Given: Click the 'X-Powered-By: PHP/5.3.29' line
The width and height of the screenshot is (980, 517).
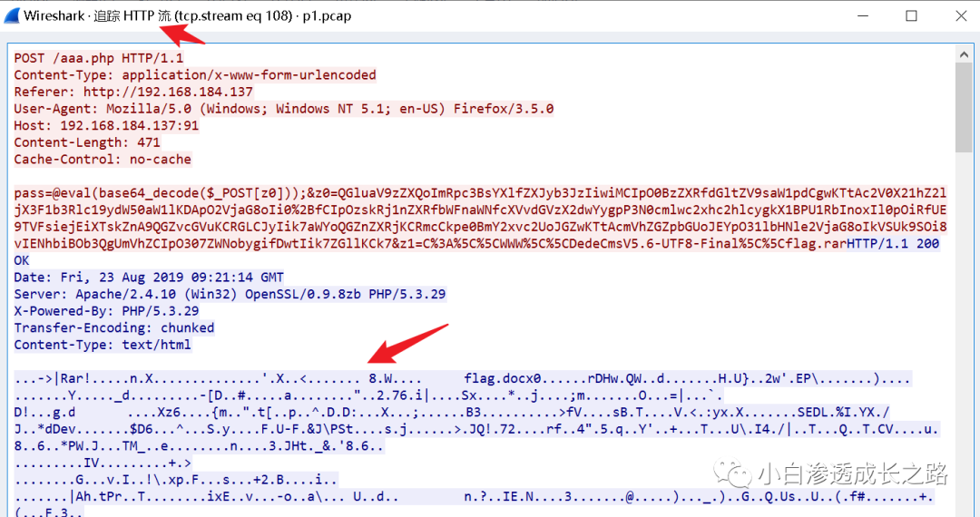Looking at the screenshot, I should pos(106,311).
